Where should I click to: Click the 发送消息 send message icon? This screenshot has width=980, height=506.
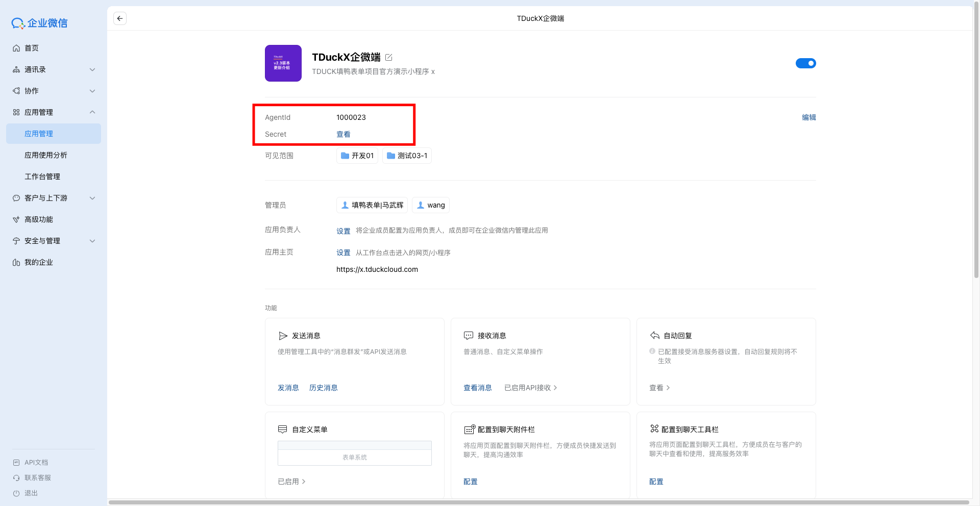[283, 336]
